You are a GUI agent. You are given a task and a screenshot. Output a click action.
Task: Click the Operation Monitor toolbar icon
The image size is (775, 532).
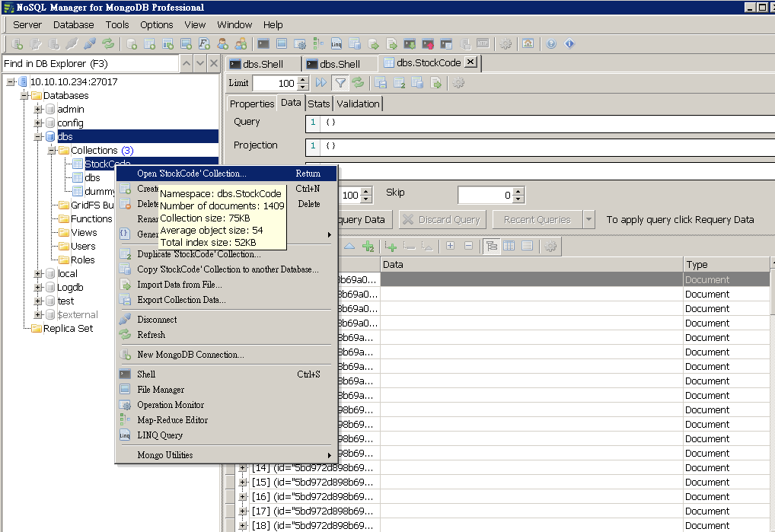300,44
